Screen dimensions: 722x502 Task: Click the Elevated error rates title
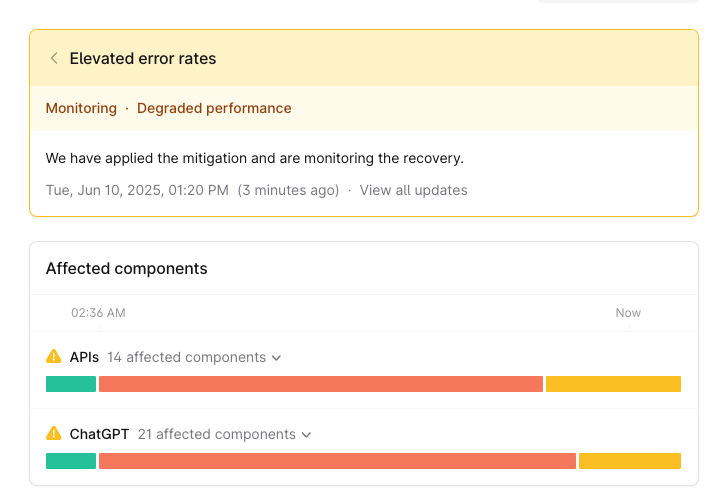[x=143, y=59]
